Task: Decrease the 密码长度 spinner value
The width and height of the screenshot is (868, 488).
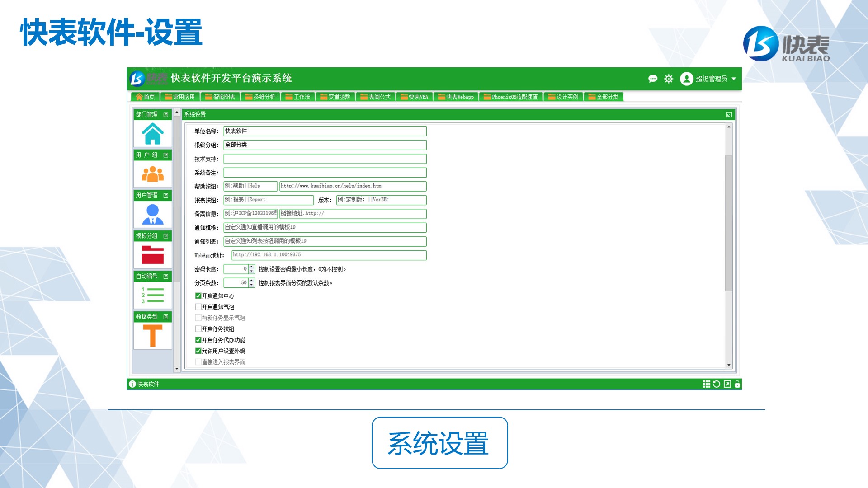Action: tap(252, 272)
